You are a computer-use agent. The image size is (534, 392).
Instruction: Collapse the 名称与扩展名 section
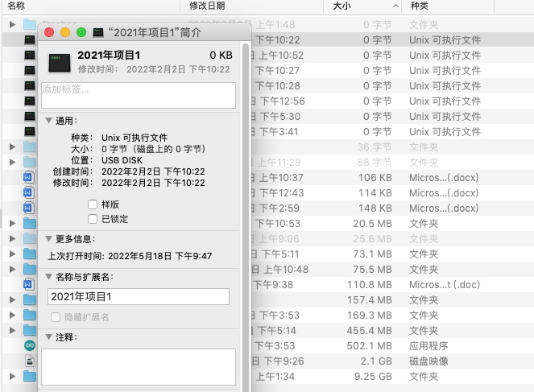[48, 277]
